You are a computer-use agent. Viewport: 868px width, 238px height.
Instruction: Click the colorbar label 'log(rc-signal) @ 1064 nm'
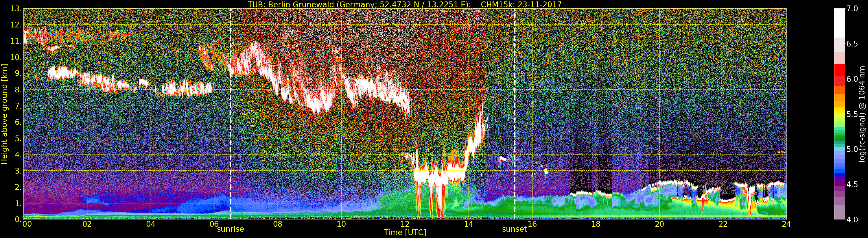(863, 114)
